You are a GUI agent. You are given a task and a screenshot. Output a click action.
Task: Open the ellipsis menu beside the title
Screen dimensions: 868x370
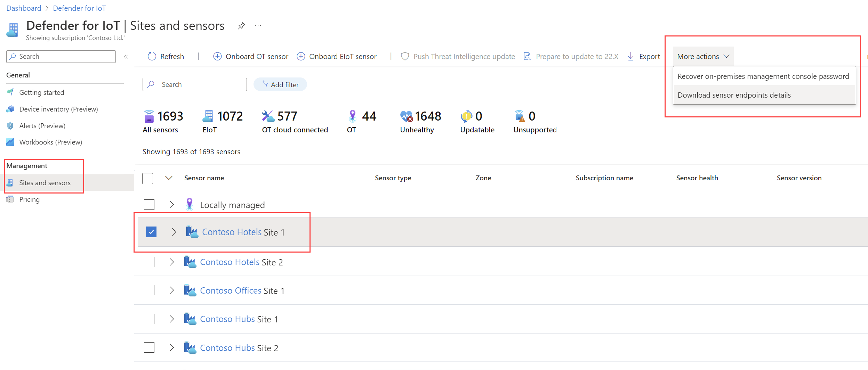[x=258, y=26]
